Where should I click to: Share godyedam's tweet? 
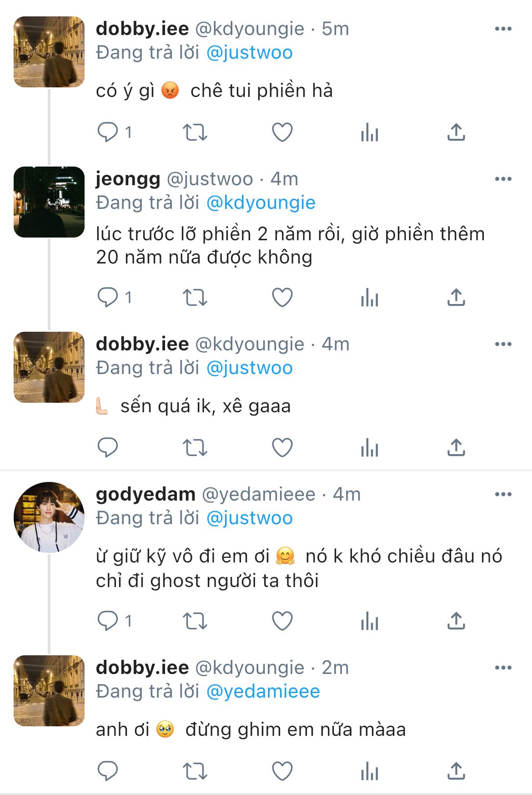(x=456, y=621)
